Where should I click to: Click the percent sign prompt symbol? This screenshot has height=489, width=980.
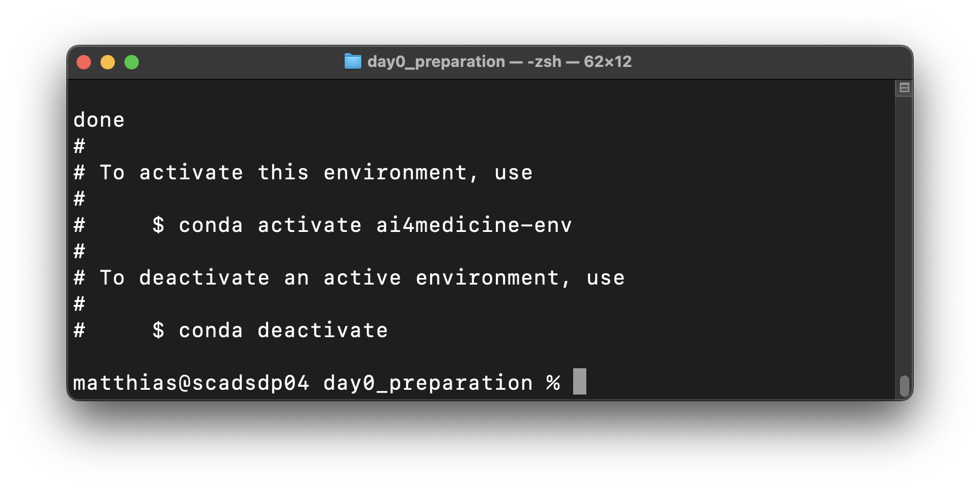click(x=553, y=383)
